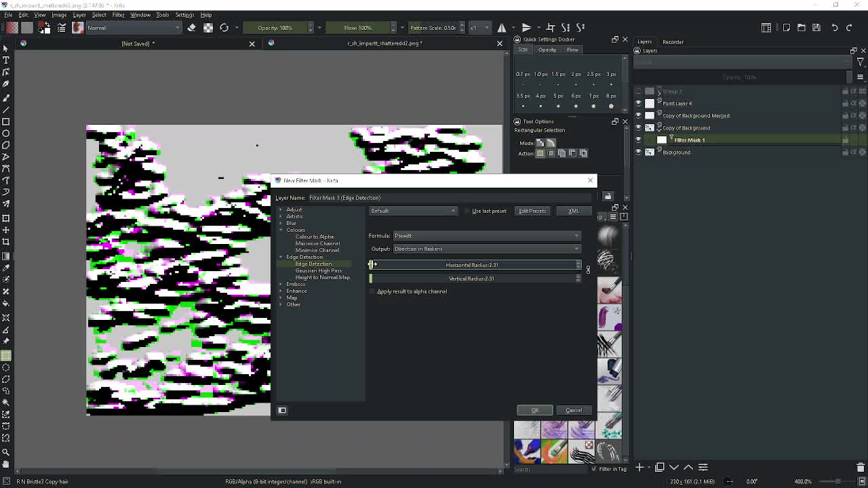Open the Settings menu
This screenshot has height=488, width=868.
184,15
